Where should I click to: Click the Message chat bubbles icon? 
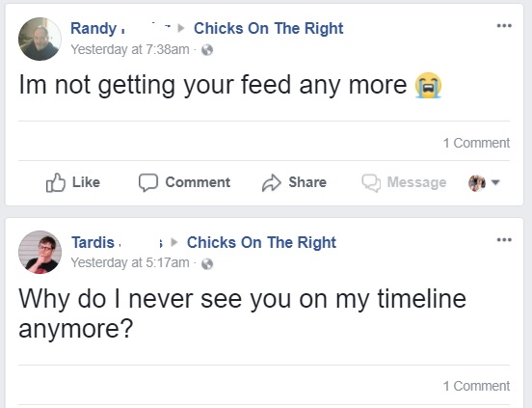pos(371,183)
